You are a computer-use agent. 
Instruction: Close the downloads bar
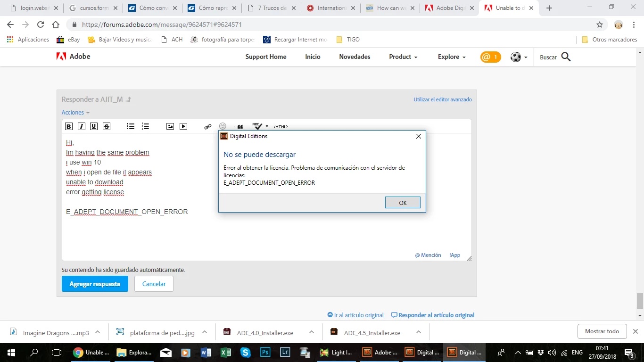click(635, 331)
